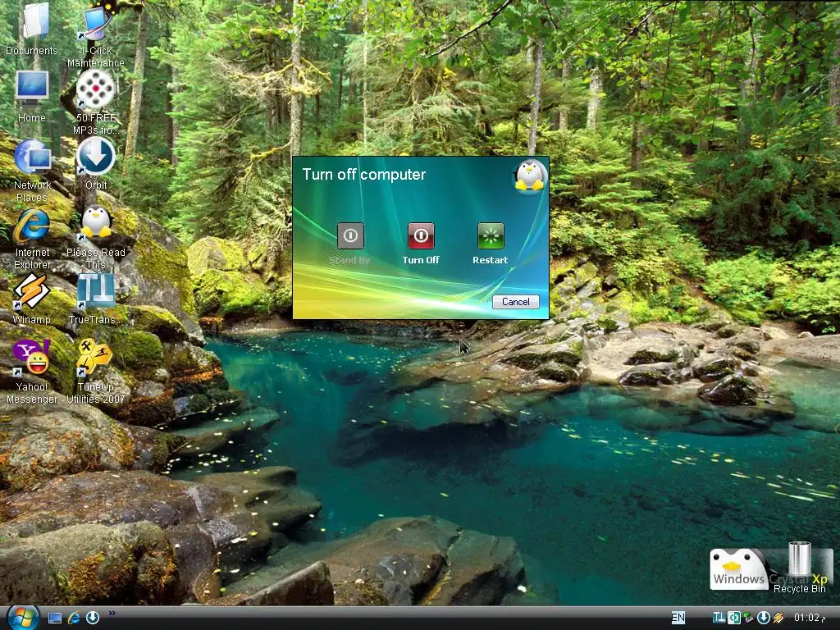Cancel the Turn off computer dialog
The height and width of the screenshot is (630, 840).
[x=515, y=302]
